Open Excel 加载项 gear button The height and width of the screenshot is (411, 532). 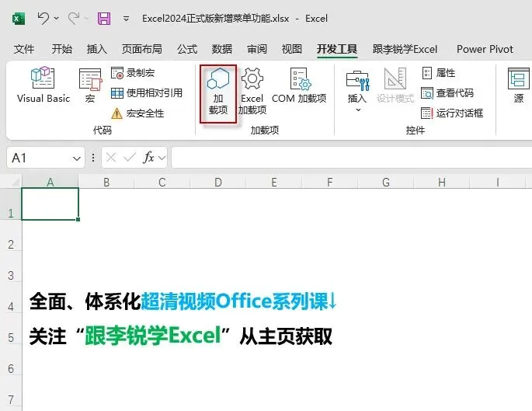click(252, 91)
